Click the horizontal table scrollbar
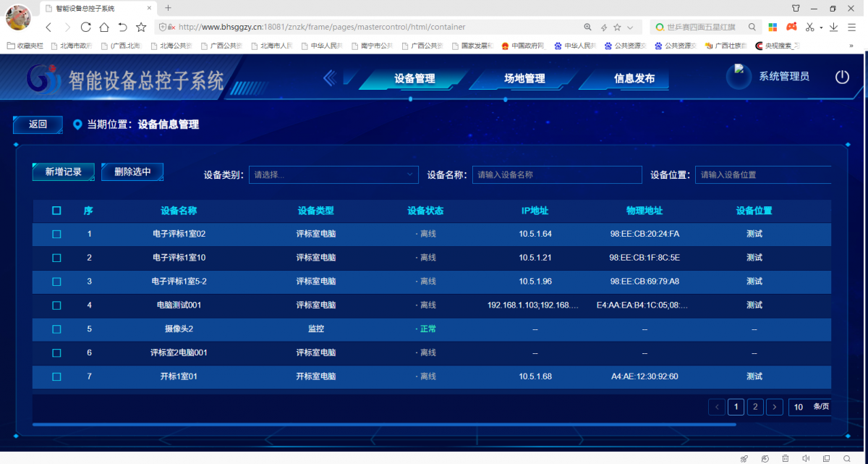The width and height of the screenshot is (868, 464). [x=384, y=424]
